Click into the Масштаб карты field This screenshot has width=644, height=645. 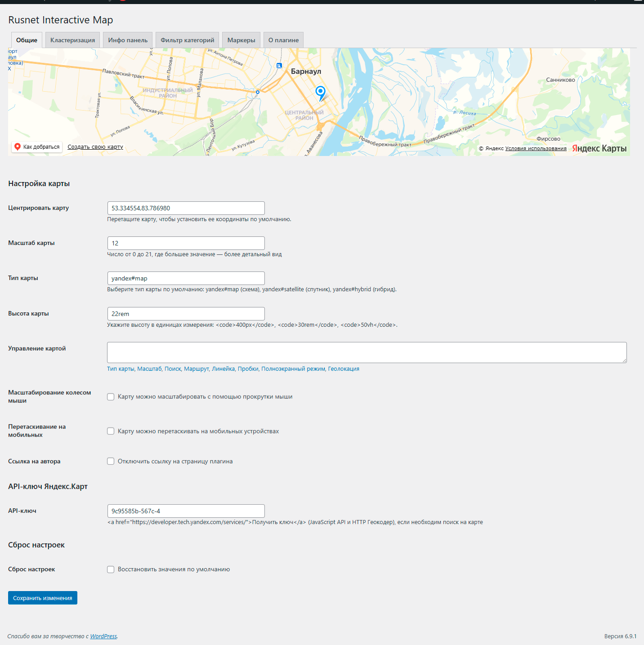[x=186, y=243]
